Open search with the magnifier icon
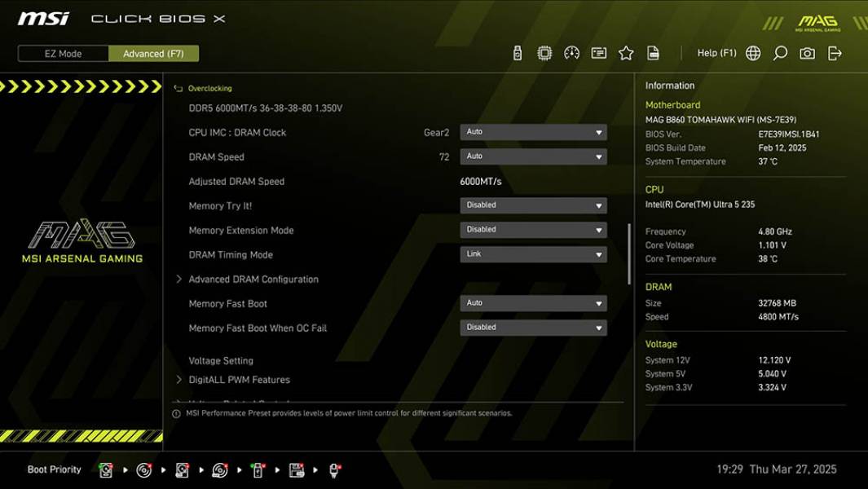Viewport: 868px width, 489px height. coord(780,53)
